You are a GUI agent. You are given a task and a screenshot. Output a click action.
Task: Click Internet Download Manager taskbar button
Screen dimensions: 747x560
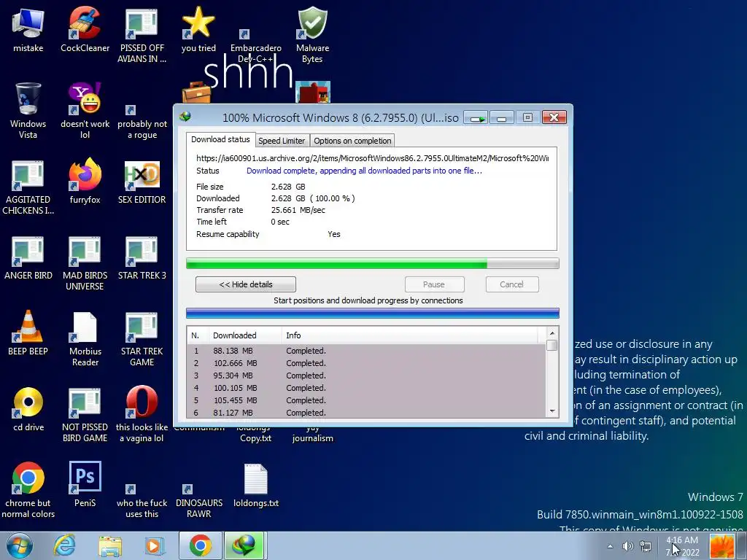(244, 545)
